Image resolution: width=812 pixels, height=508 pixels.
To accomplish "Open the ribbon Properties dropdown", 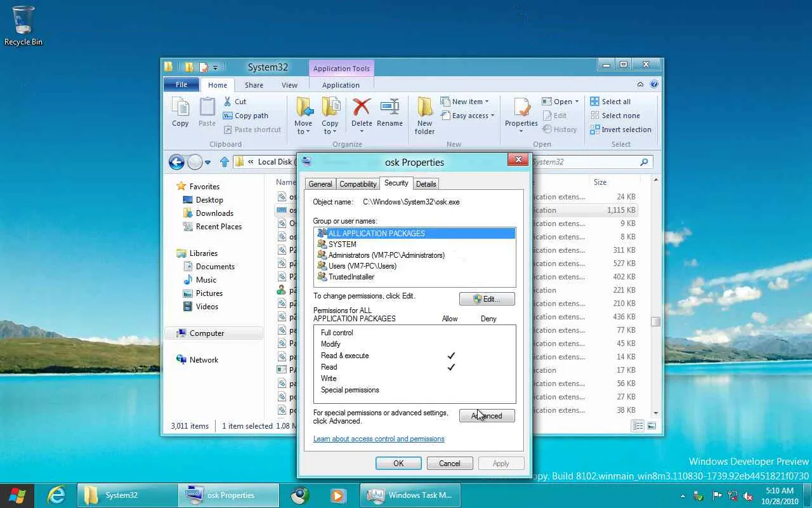I will (x=521, y=131).
